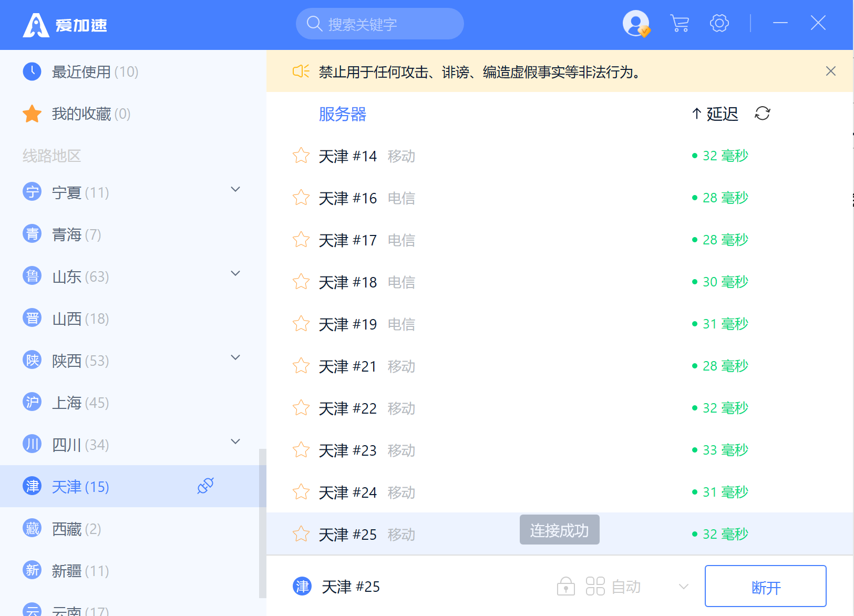Screen dimensions: 854x616
Task: Click the 藏 badge icon
Action: click(x=32, y=528)
